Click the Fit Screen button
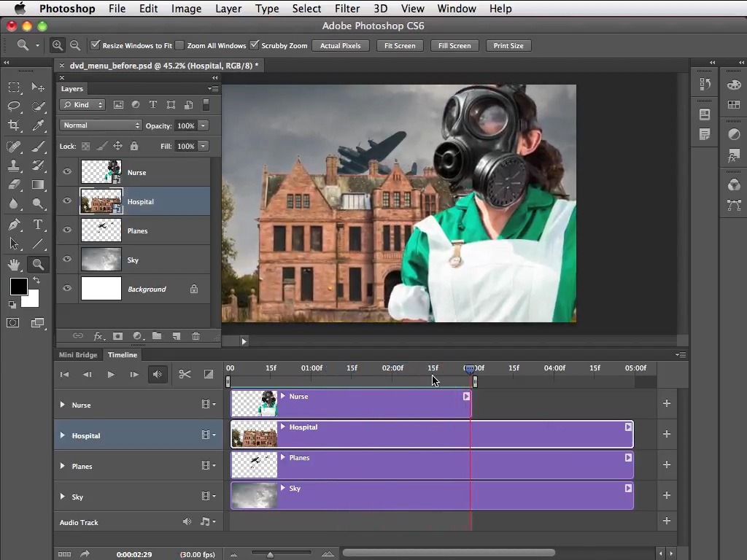Image resolution: width=747 pixels, height=560 pixels. [400, 45]
